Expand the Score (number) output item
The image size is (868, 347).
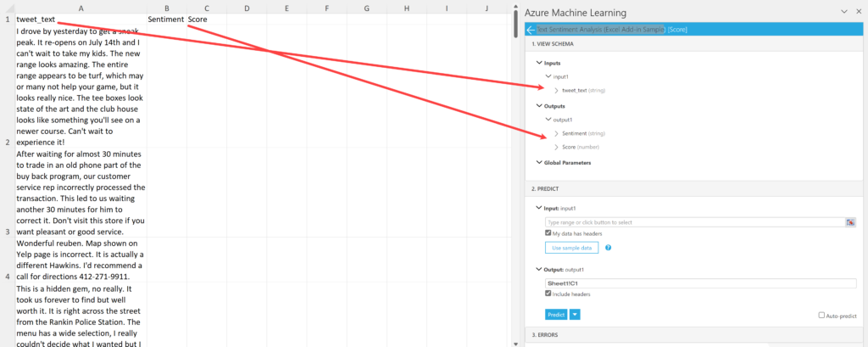tap(556, 148)
